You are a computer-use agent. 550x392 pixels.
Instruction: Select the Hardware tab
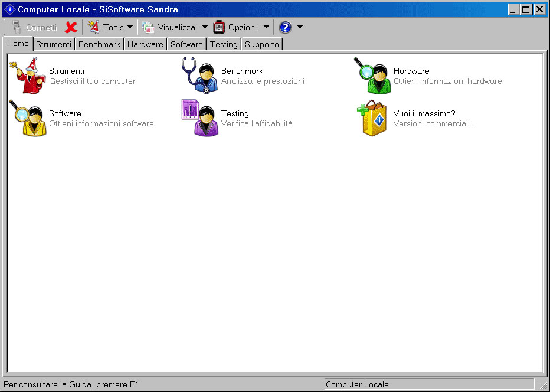[x=145, y=44]
